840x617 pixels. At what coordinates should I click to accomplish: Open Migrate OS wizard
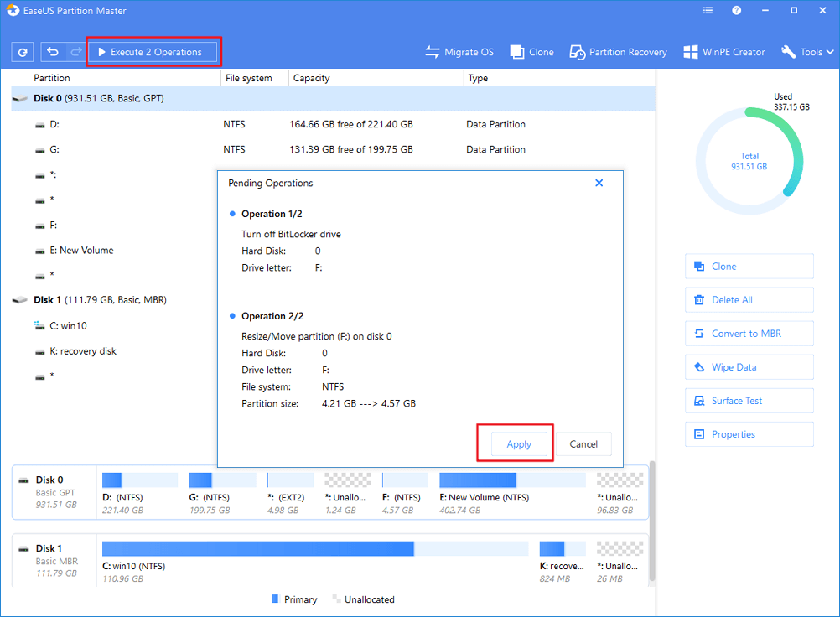(x=459, y=52)
